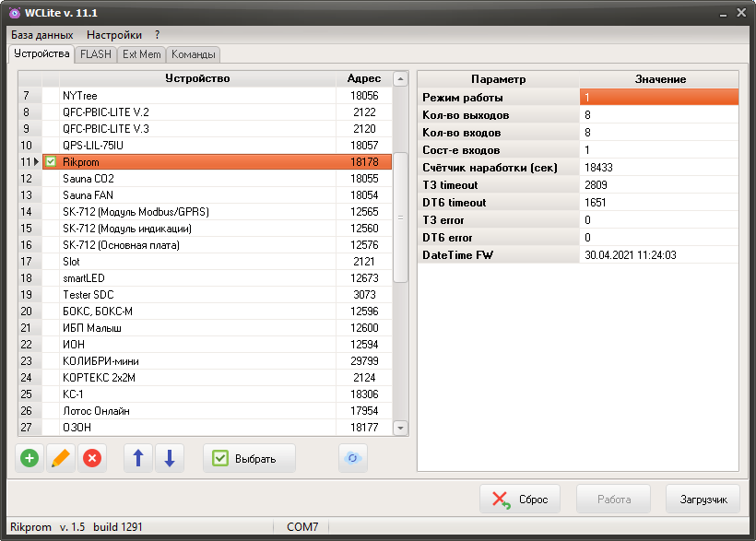This screenshot has width=756, height=541.
Task: Open the Загрузчик bootloader button
Action: [x=703, y=500]
